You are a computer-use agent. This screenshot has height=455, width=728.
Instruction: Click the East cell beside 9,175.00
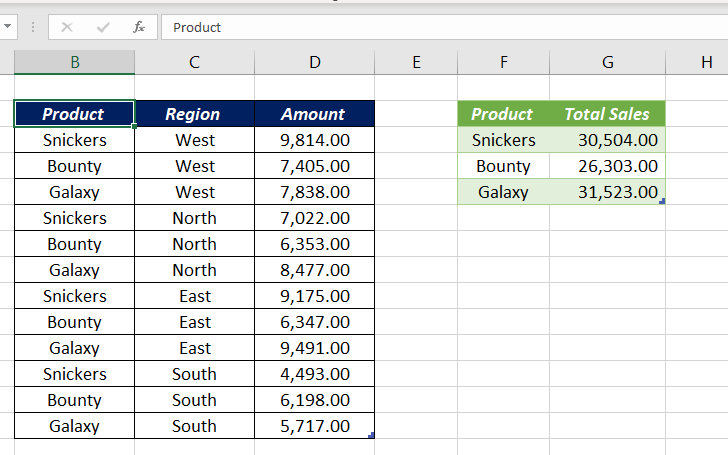click(x=195, y=296)
